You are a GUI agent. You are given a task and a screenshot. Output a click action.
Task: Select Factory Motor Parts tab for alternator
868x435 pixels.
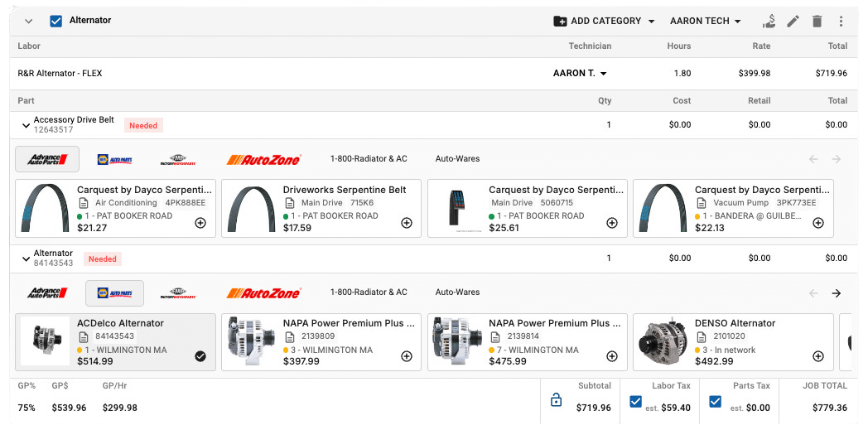[x=178, y=293]
